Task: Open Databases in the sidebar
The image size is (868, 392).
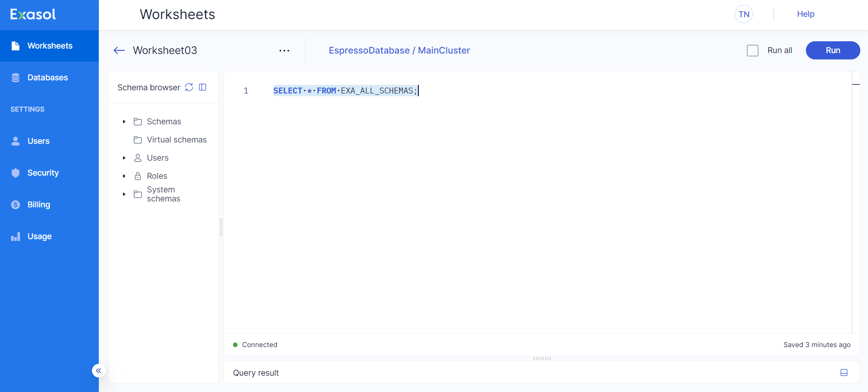Action: click(47, 78)
